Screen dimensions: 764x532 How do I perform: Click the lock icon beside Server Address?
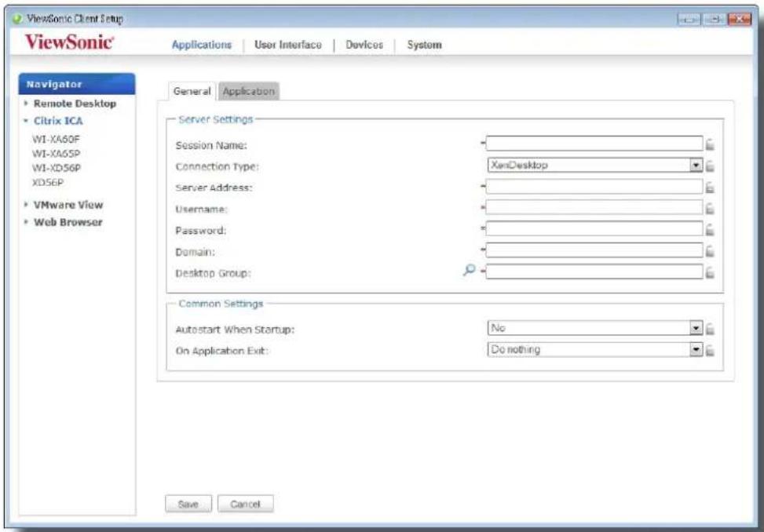(x=710, y=188)
